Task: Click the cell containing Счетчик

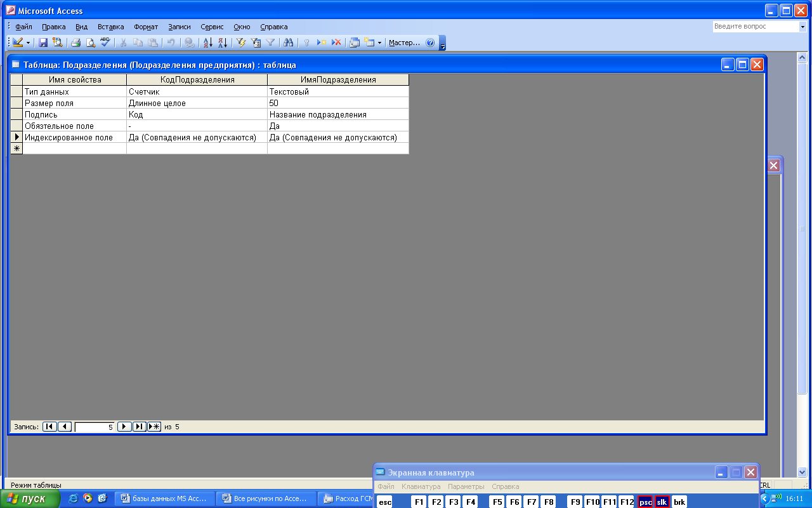Action: pos(197,91)
